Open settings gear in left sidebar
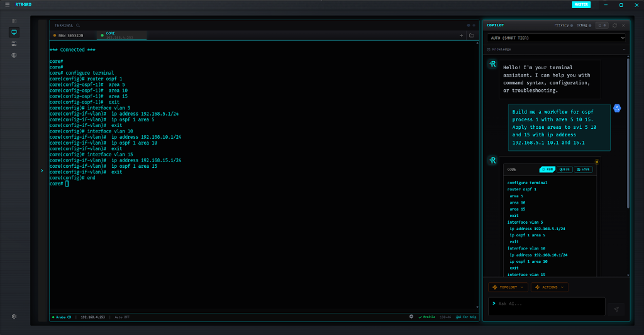Image resolution: width=644 pixels, height=335 pixels. pos(14,317)
